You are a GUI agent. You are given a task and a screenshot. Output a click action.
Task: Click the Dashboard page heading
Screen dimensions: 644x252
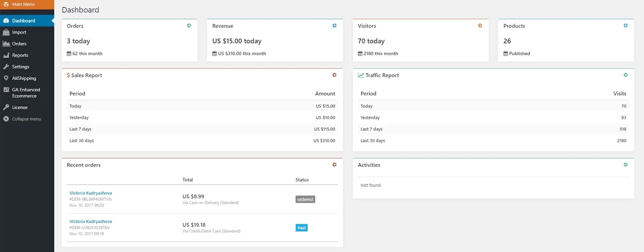coord(80,10)
